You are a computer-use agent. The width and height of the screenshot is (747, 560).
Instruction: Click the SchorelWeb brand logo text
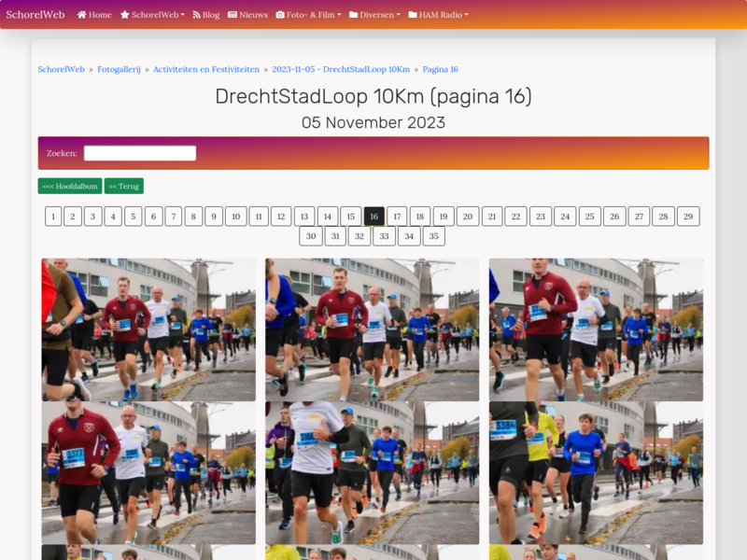35,14
